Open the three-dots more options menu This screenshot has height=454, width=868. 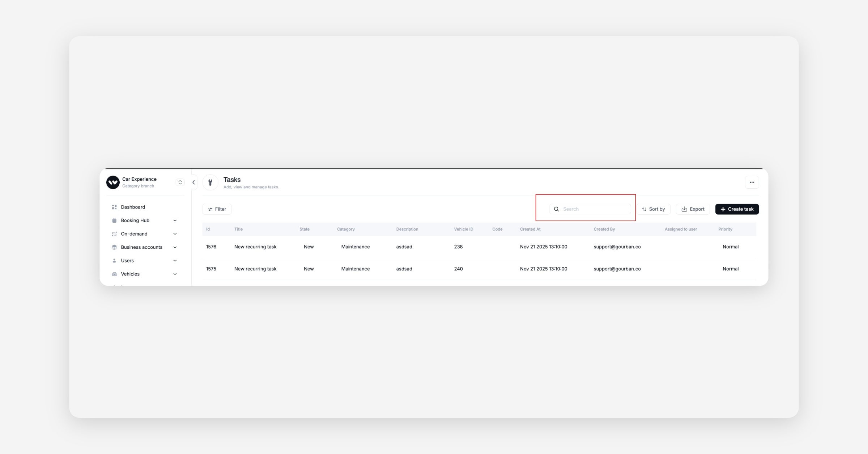point(752,182)
